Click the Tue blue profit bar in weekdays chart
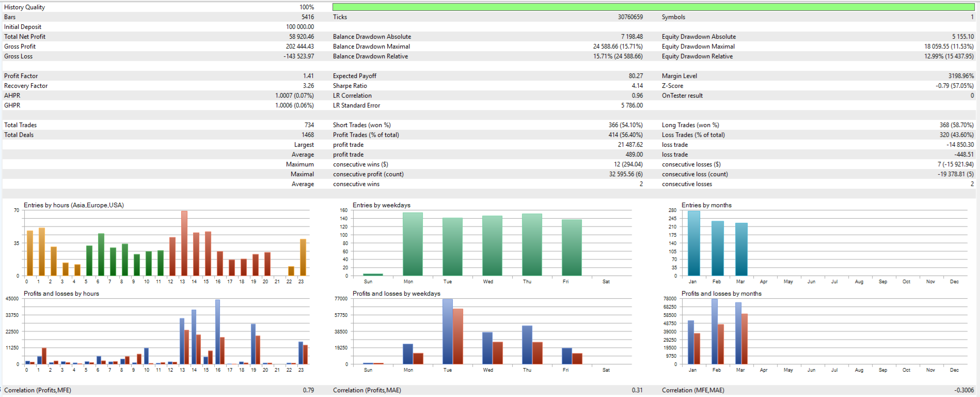The height and width of the screenshot is (397, 980). coord(448,331)
